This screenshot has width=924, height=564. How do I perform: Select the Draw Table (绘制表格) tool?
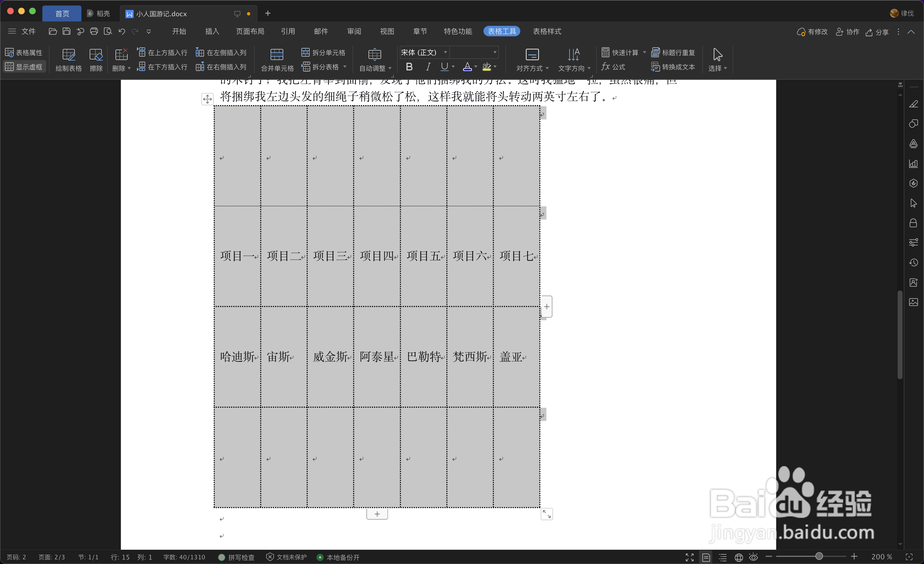click(x=69, y=60)
